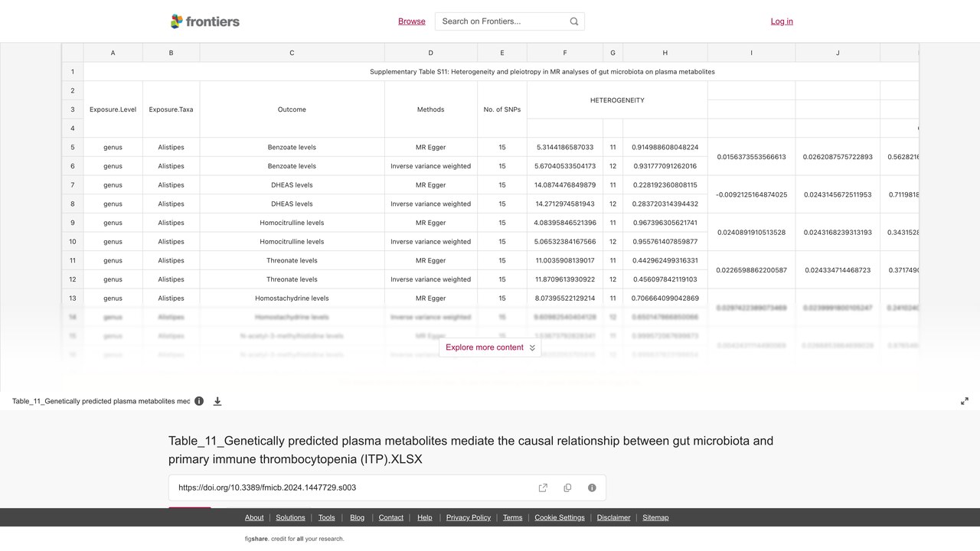
Task: Click the figshare credit text
Action: tap(295, 539)
